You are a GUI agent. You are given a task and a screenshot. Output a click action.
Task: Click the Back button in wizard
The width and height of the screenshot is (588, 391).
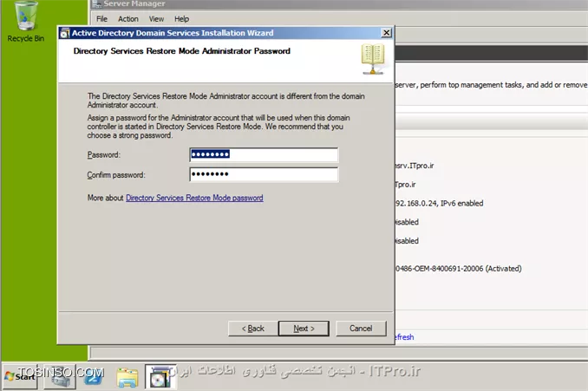click(252, 329)
